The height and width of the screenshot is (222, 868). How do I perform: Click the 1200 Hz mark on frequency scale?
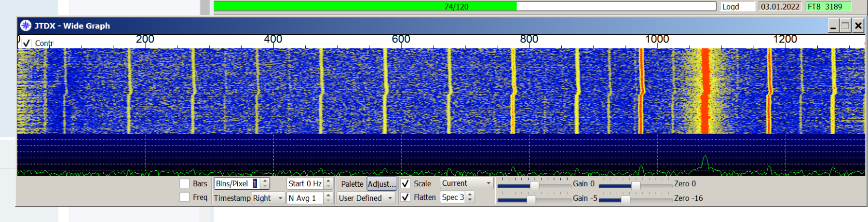click(785, 39)
